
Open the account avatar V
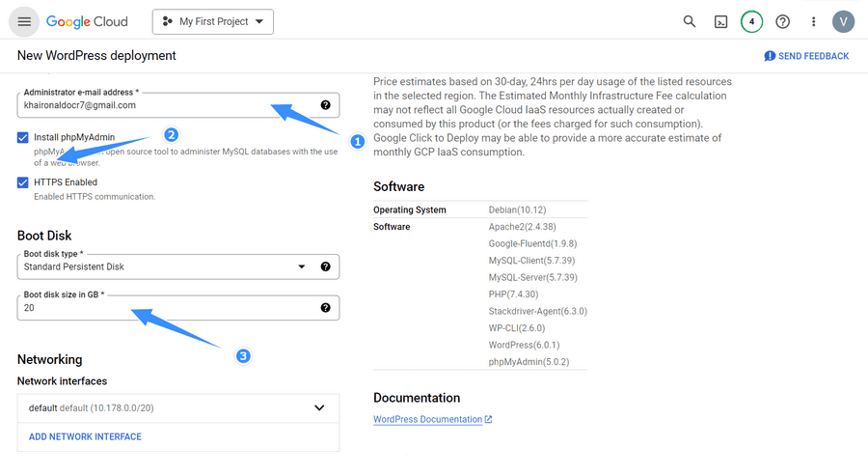coord(843,21)
